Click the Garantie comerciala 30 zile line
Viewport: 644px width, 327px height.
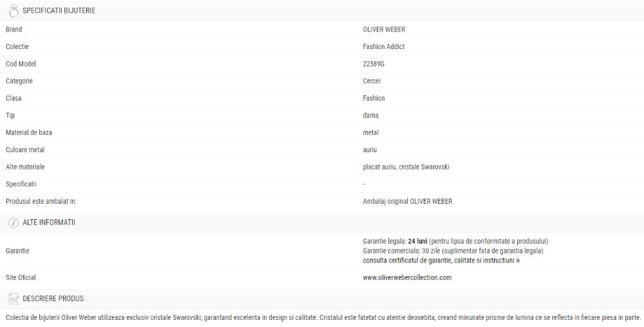(453, 251)
